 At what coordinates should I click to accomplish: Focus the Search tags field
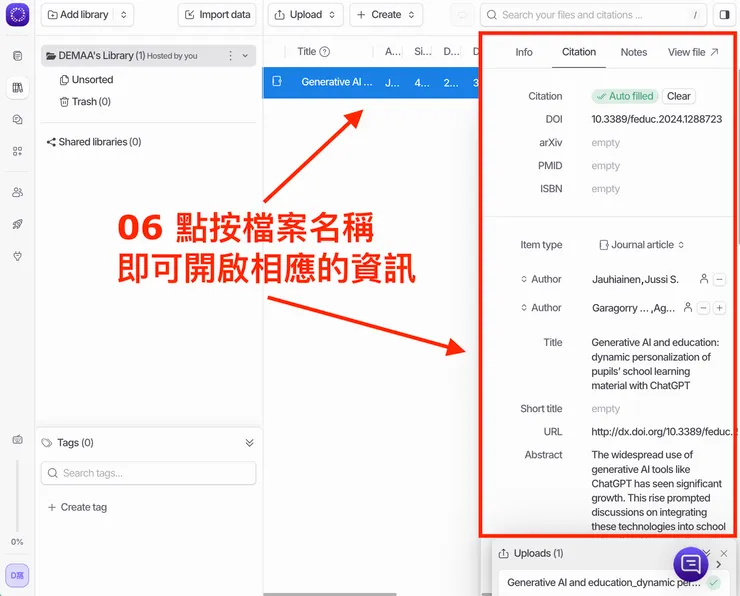(149, 473)
